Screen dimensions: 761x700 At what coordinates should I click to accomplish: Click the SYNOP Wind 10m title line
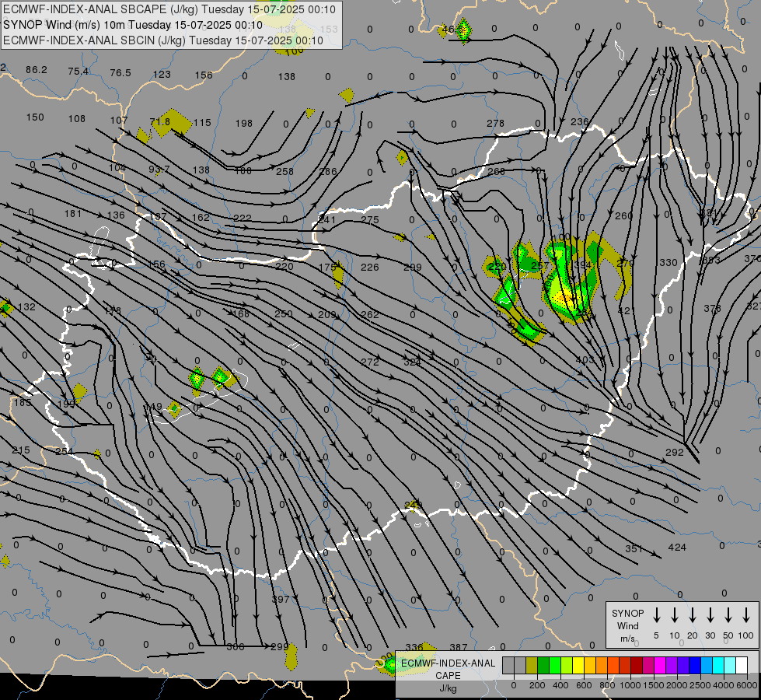coord(133,25)
